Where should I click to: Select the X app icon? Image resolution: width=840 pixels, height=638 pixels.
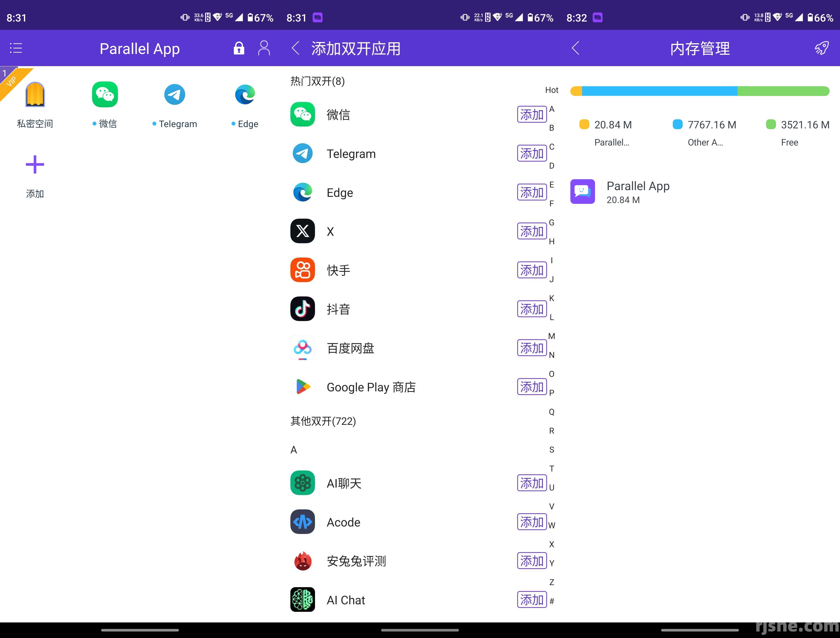[x=303, y=231]
